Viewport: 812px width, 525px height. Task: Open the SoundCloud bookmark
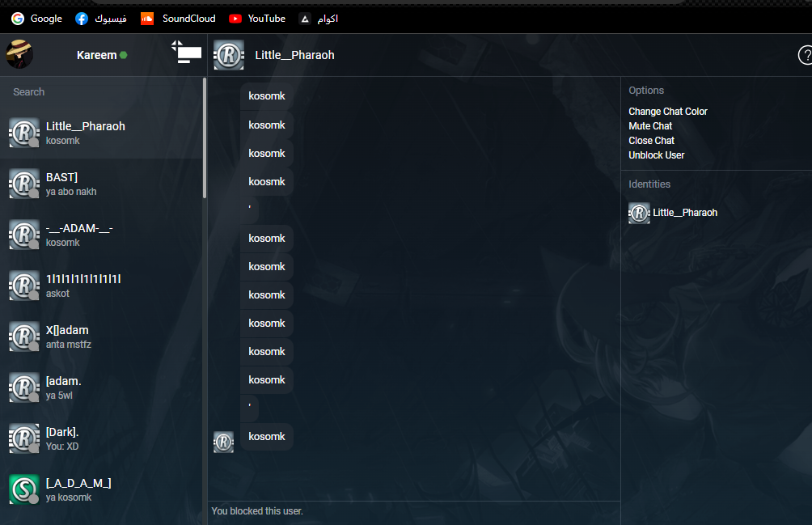click(178, 19)
